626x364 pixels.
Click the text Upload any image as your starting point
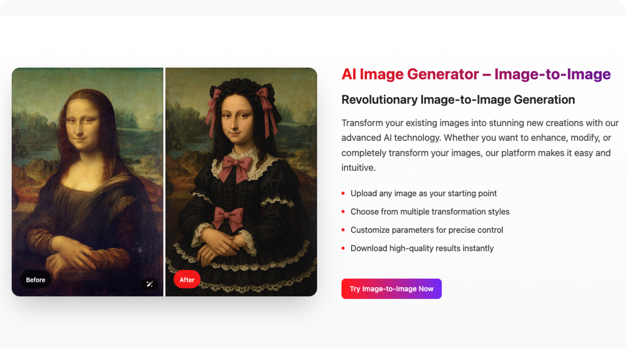pos(423,193)
